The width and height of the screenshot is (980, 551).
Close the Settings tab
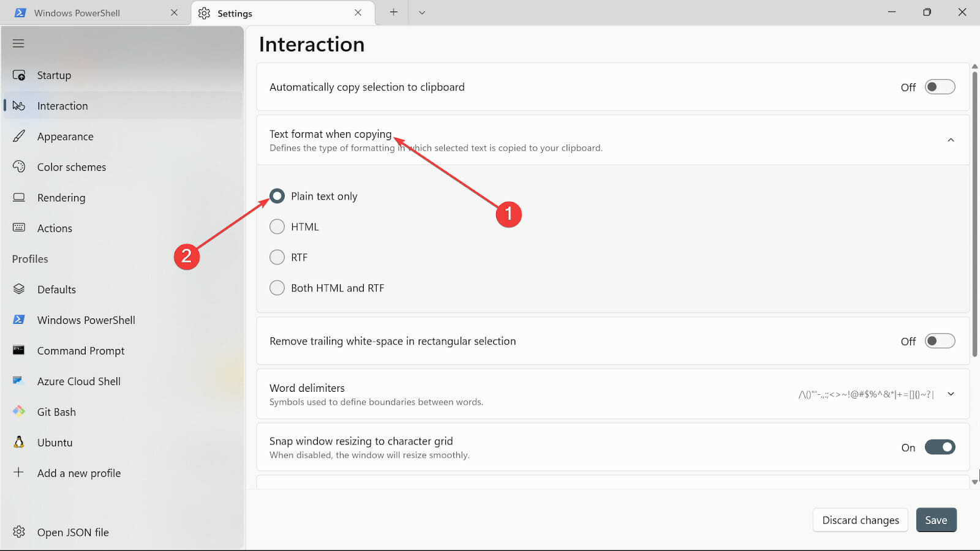click(358, 12)
